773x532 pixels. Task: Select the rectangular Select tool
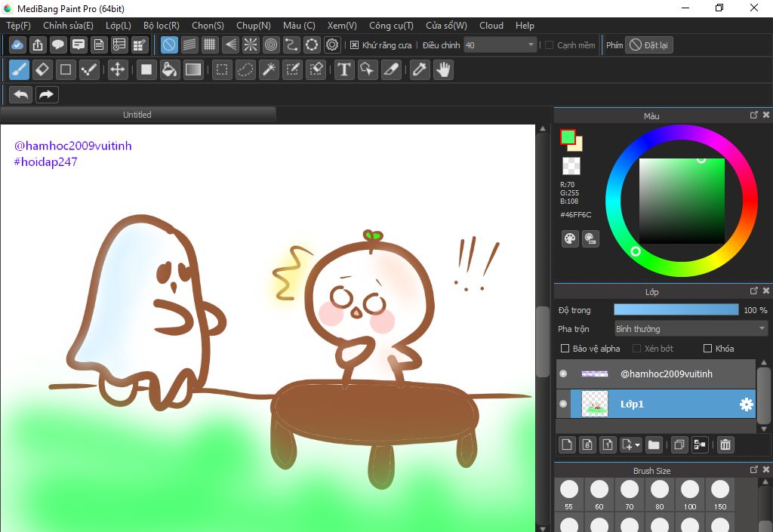point(222,69)
